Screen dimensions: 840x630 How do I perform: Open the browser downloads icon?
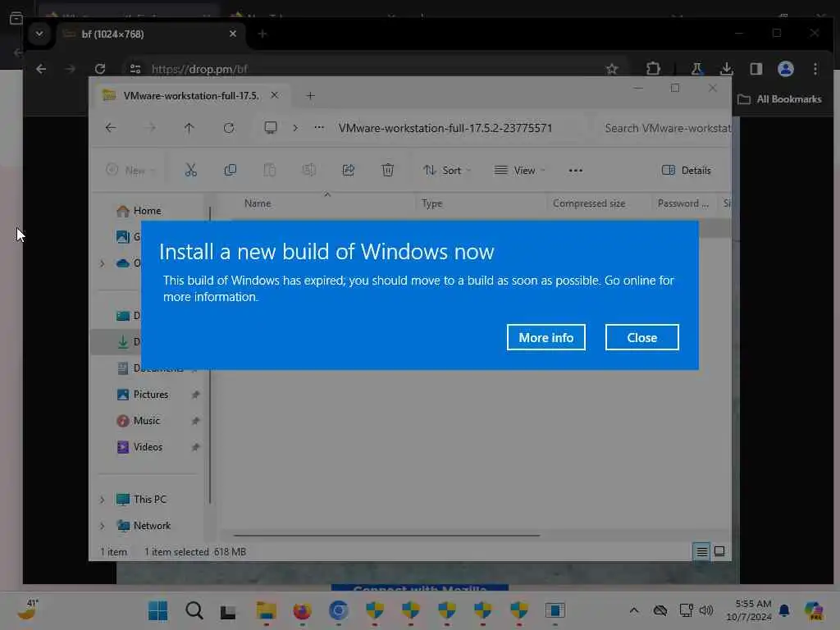(727, 69)
